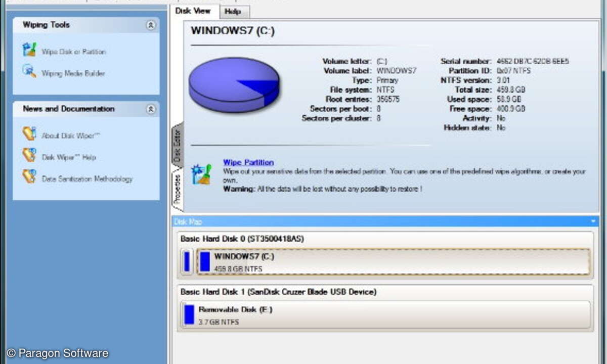The image size is (607, 364).
Task: Click the Wiping Tools panel title
Action: tap(46, 25)
